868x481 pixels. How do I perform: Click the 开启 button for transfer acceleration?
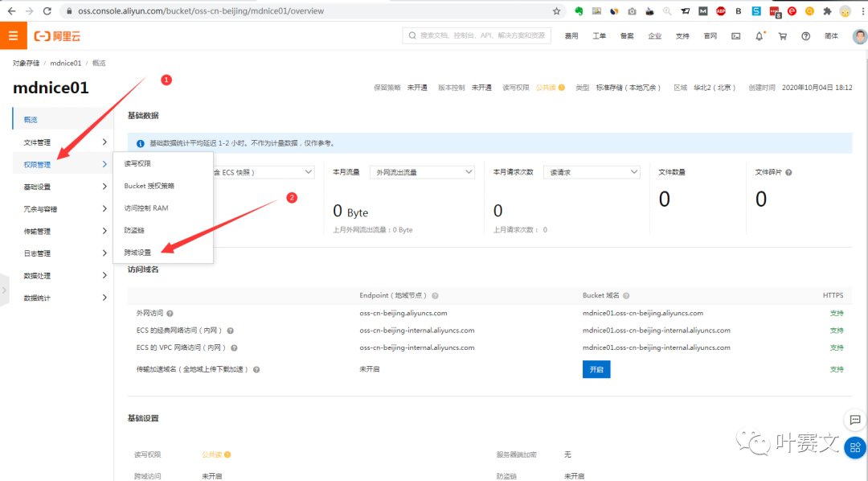point(596,369)
